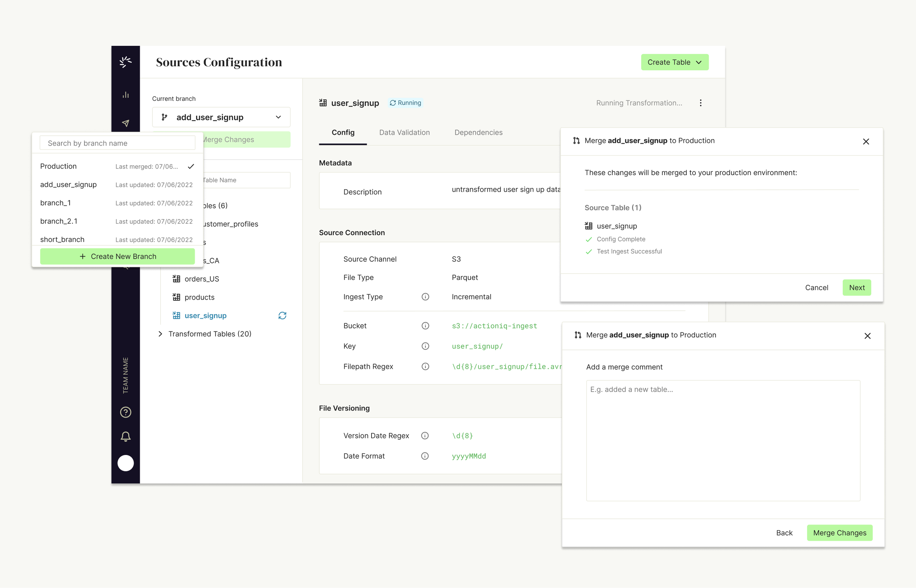Viewport: 916px width, 588px height.
Task: Open the add_user_signup branch dropdown
Action: [x=221, y=117]
